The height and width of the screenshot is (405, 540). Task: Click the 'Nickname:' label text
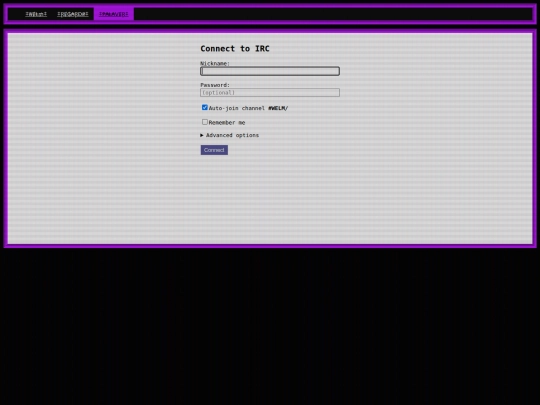pyautogui.click(x=215, y=63)
